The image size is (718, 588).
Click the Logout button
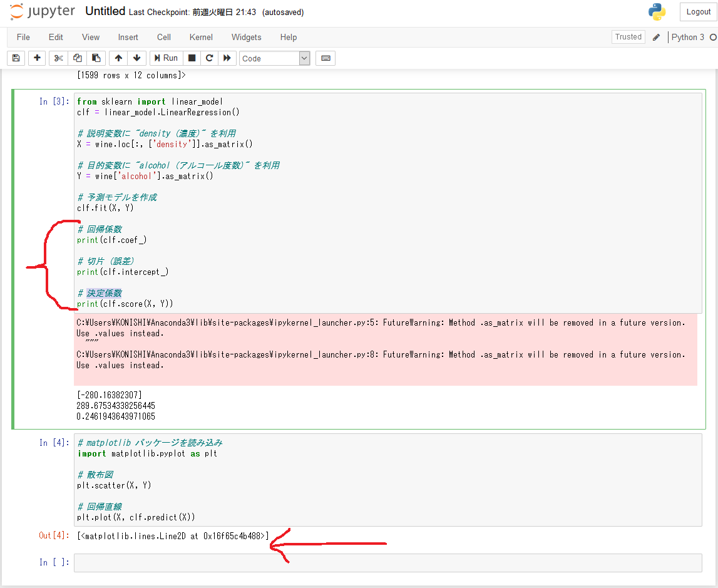point(699,12)
